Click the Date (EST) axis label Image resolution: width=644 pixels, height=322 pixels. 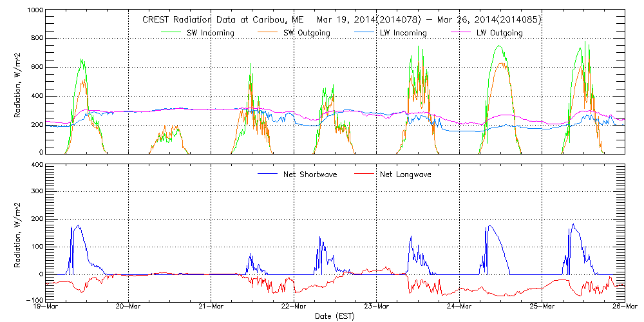point(335,316)
